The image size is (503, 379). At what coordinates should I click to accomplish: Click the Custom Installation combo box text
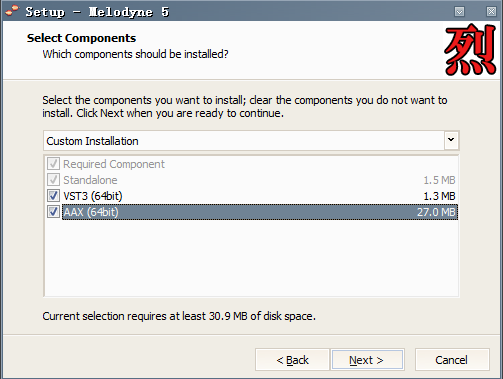click(x=92, y=141)
